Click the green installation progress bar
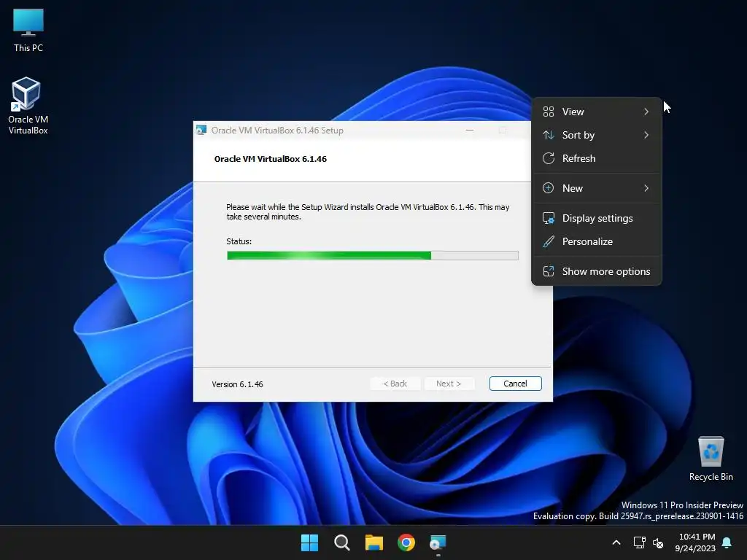Viewport: 747px width, 560px height. [x=373, y=256]
